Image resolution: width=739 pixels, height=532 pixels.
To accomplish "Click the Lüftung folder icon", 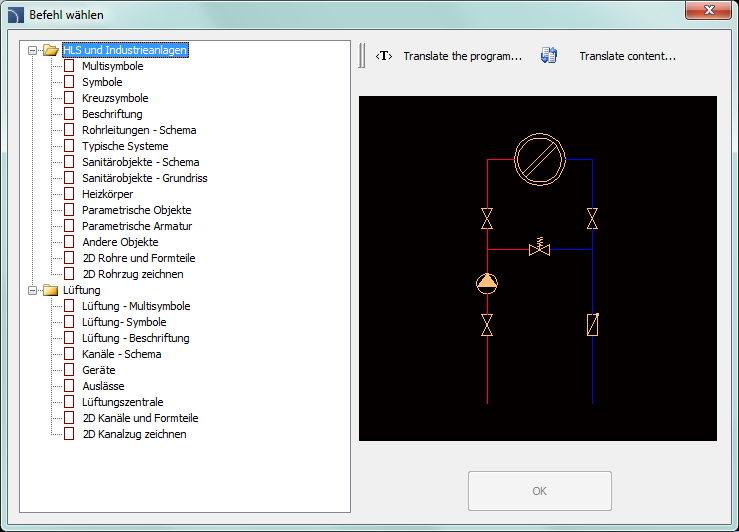I will (x=51, y=290).
